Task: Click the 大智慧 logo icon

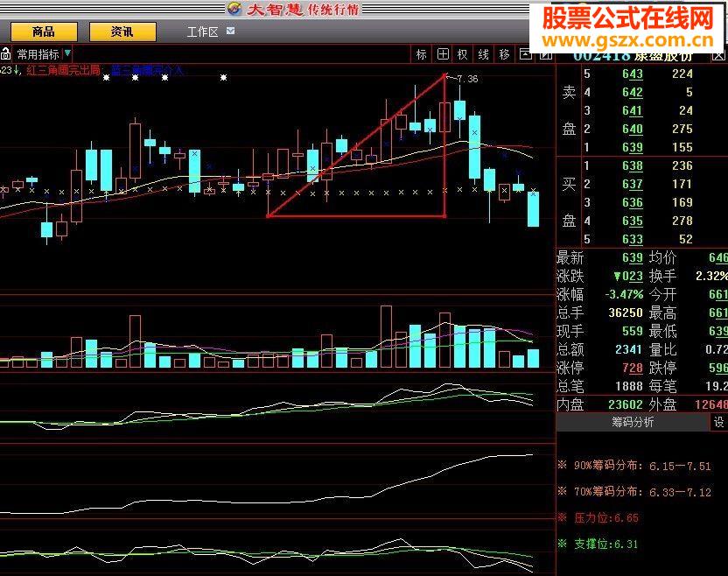Action: 234,9
